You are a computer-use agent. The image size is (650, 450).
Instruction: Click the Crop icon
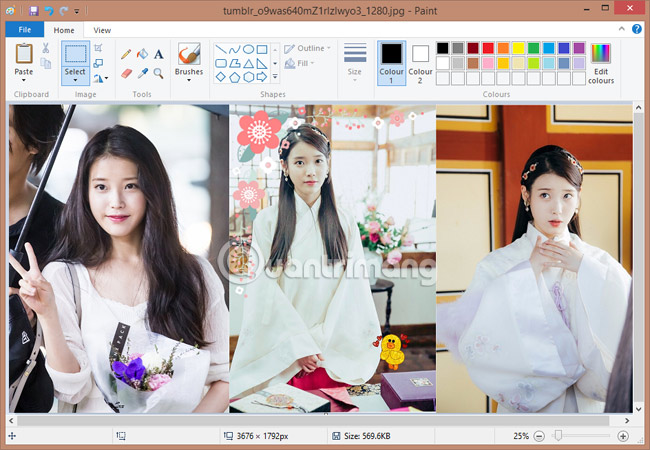coord(98,48)
